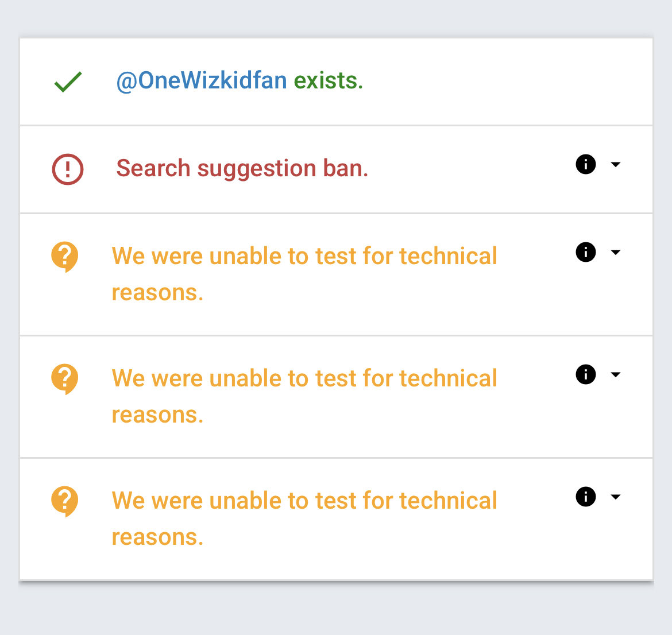The image size is (672, 635).
Task: Click first orange question mark icon
Action: coord(65,256)
